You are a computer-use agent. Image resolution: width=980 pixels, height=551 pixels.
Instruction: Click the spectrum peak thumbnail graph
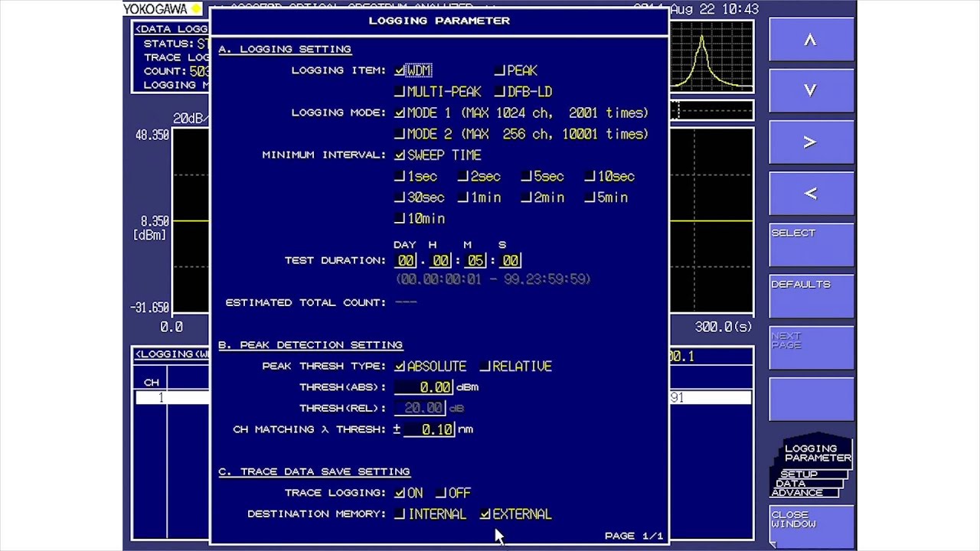click(711, 56)
